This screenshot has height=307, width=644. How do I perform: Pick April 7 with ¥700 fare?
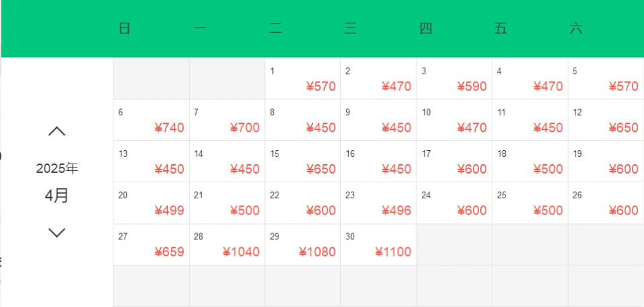tap(227, 120)
